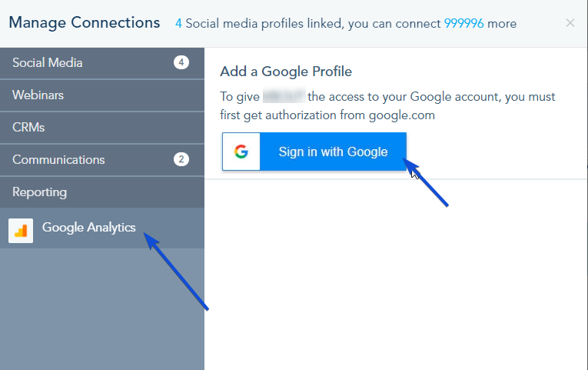Click the blurred app name text
This screenshot has height=370, width=588.
pyautogui.click(x=284, y=96)
